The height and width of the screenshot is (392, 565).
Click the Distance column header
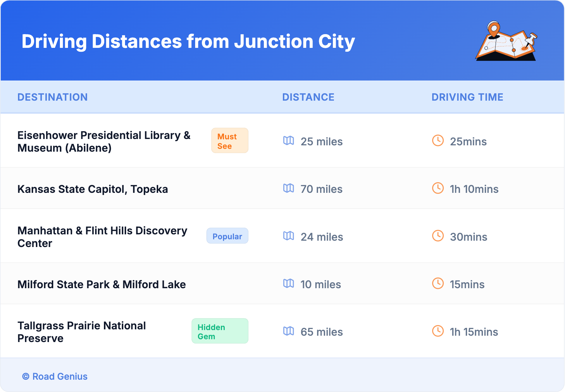(308, 97)
